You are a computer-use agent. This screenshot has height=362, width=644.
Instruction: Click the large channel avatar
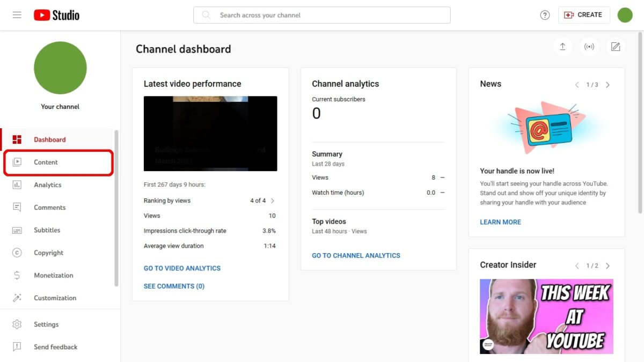point(60,68)
